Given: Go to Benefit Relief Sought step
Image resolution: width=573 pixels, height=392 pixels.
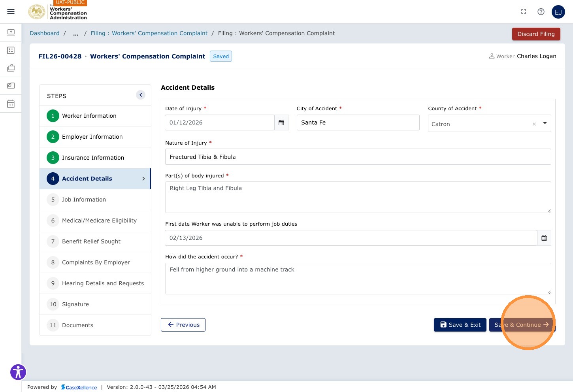Looking at the screenshot, I should click(95, 241).
